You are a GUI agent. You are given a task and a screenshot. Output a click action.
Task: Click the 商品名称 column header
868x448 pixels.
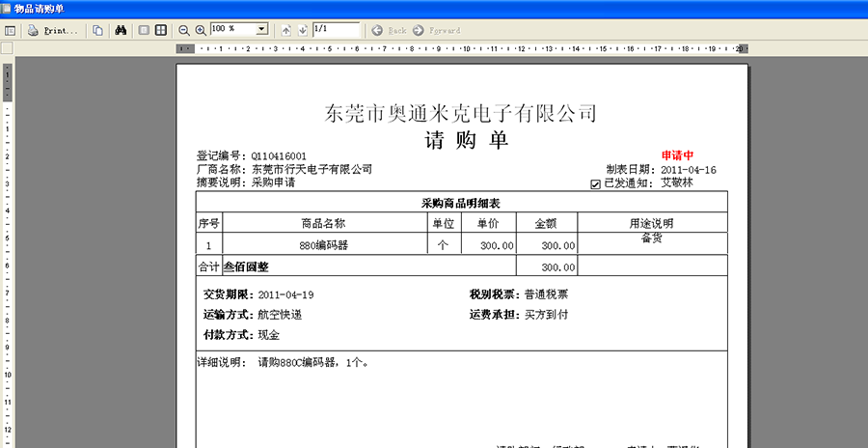pos(324,224)
